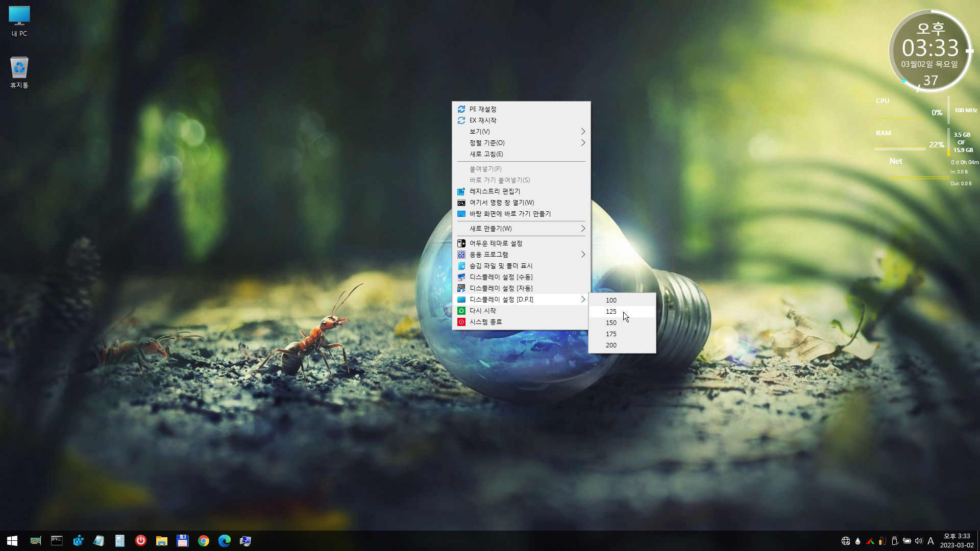Screen dimensions: 980x551
Task: Expand the 정렬 기준(O) submenu
Action: [x=521, y=143]
